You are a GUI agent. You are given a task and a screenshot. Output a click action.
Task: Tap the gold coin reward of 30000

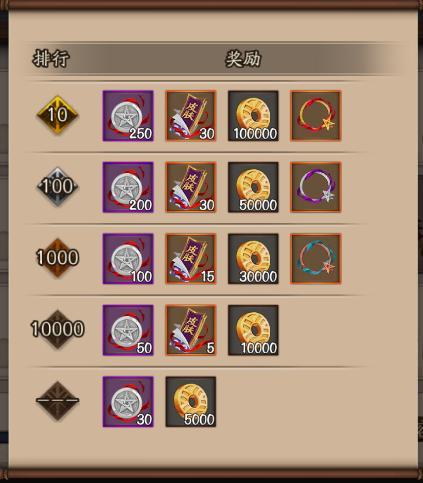pos(253,259)
